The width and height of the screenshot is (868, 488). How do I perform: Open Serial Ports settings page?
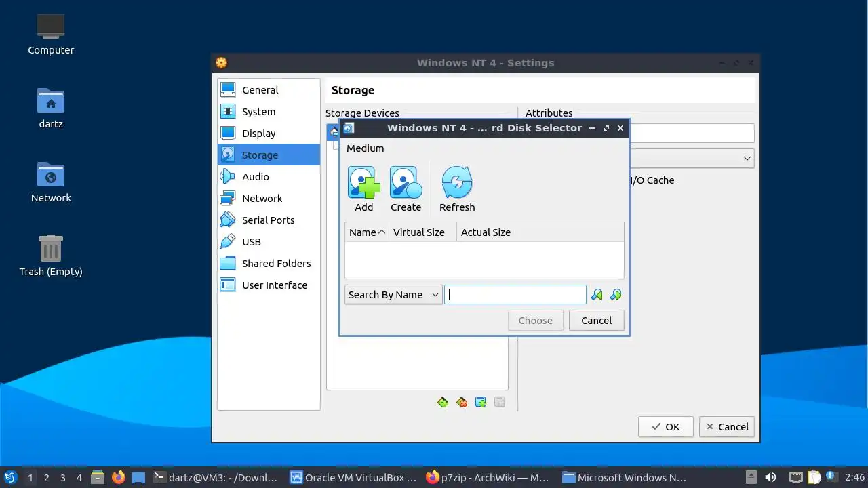[x=269, y=220]
